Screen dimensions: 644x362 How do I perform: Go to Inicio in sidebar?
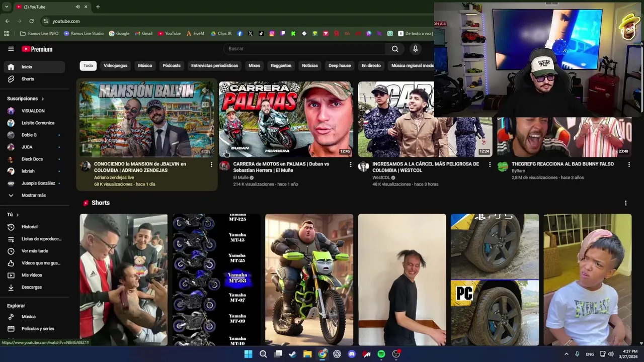pyautogui.click(x=34, y=67)
